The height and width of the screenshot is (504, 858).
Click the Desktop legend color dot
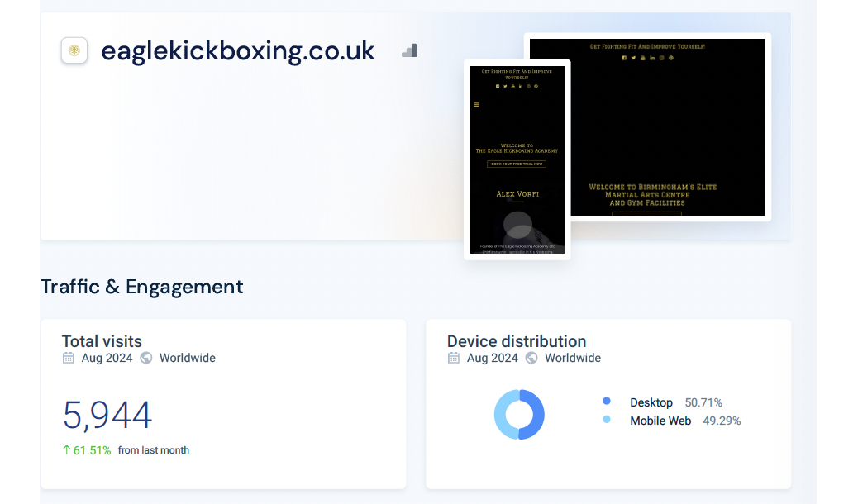[x=606, y=401]
